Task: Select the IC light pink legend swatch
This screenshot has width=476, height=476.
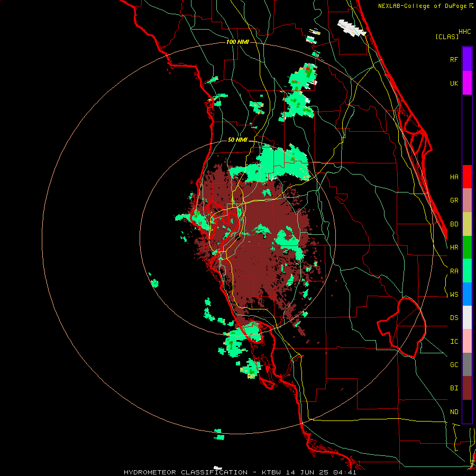Action: pos(467,341)
